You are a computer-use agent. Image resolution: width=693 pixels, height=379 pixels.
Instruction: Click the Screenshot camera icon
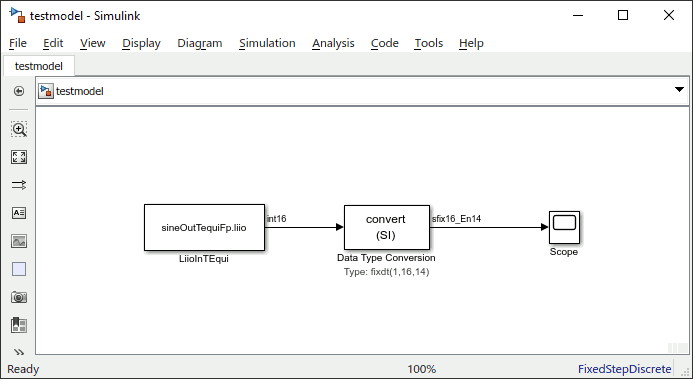19,297
